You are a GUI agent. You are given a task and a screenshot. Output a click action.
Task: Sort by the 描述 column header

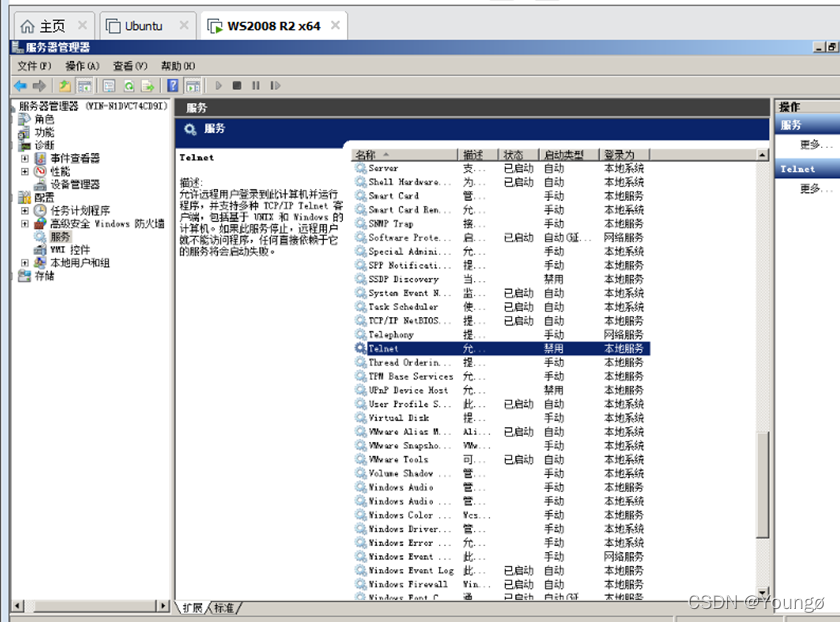tap(478, 155)
